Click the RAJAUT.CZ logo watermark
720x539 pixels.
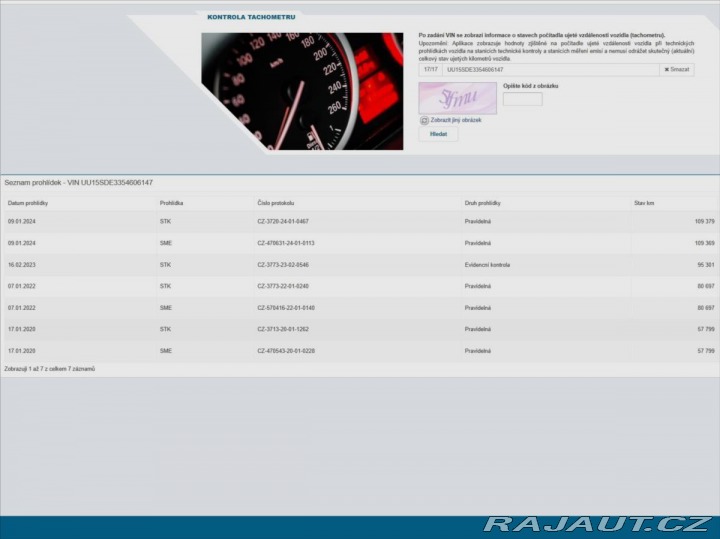tap(598, 524)
